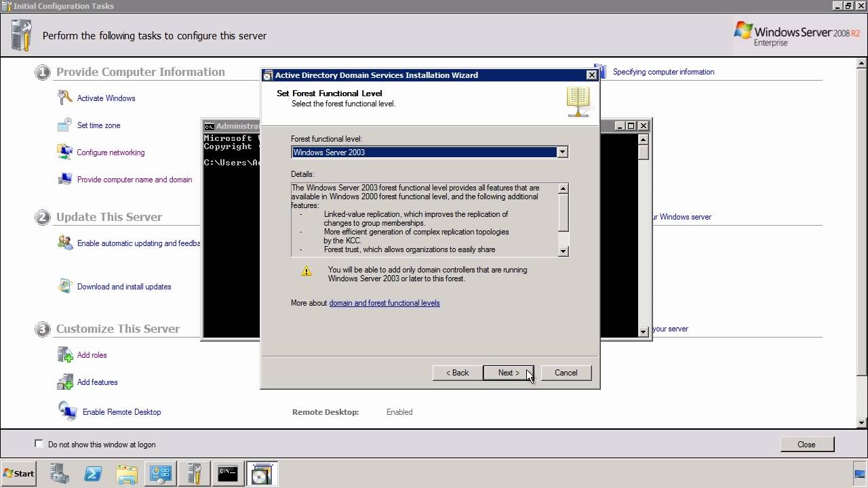Close the AD DS wizard window
868x488 pixels.
point(591,75)
